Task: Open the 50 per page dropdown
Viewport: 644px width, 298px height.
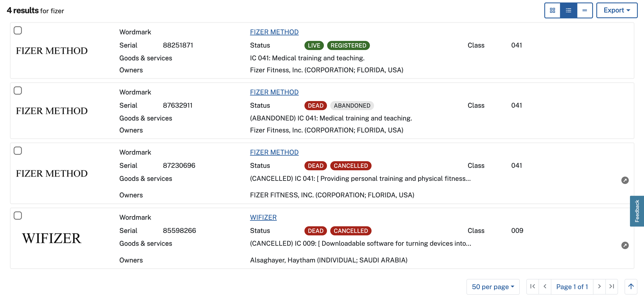Action: point(493,286)
